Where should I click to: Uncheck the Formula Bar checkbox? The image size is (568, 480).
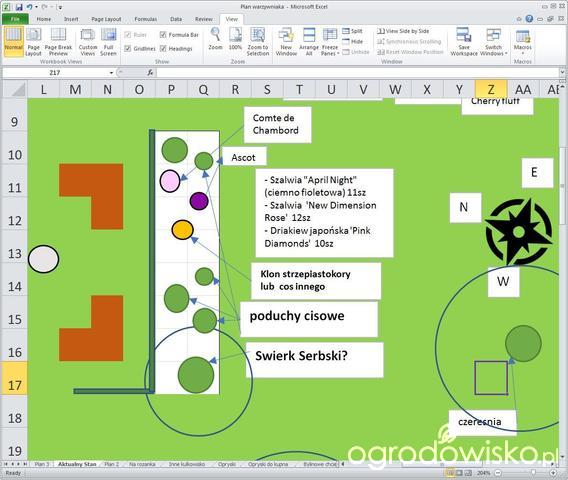[x=163, y=34]
